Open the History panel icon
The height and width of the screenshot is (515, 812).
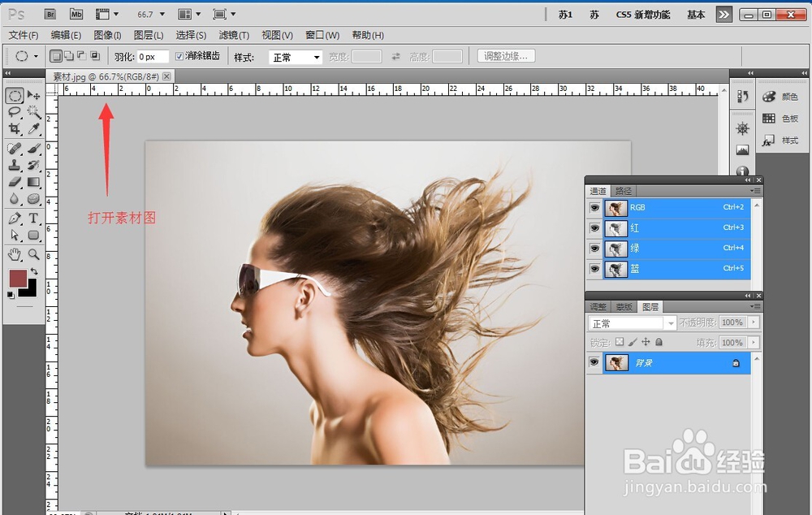coord(743,97)
